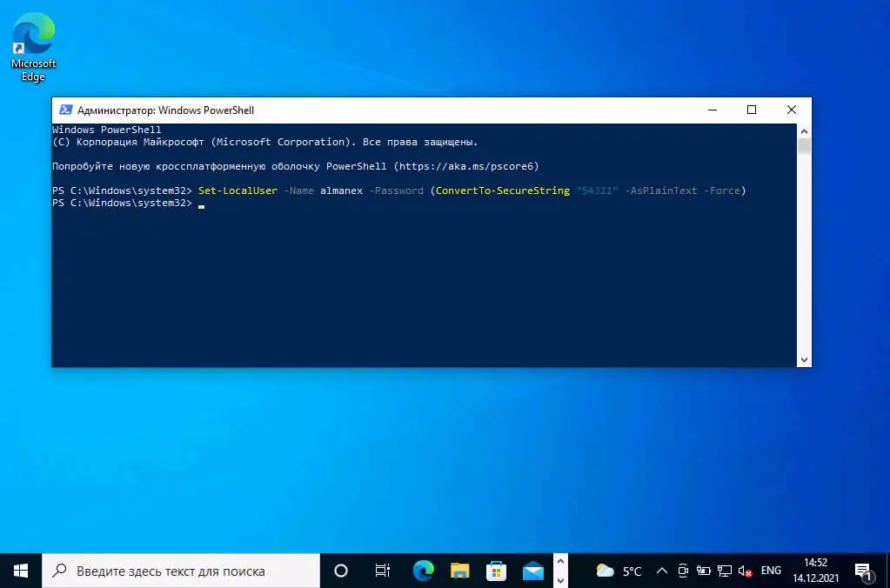Click the Meet Now tray icon
Screen dimensions: 890x588
[x=683, y=571]
